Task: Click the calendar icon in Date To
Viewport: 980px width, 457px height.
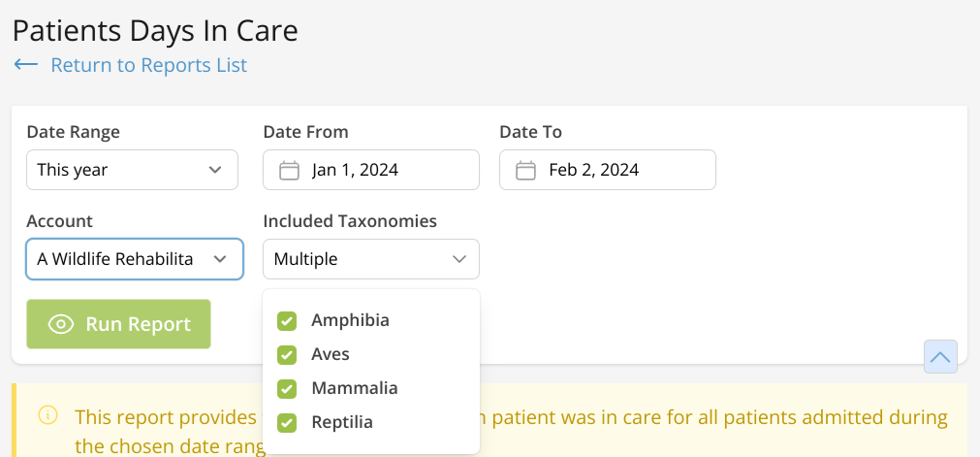Action: (525, 171)
